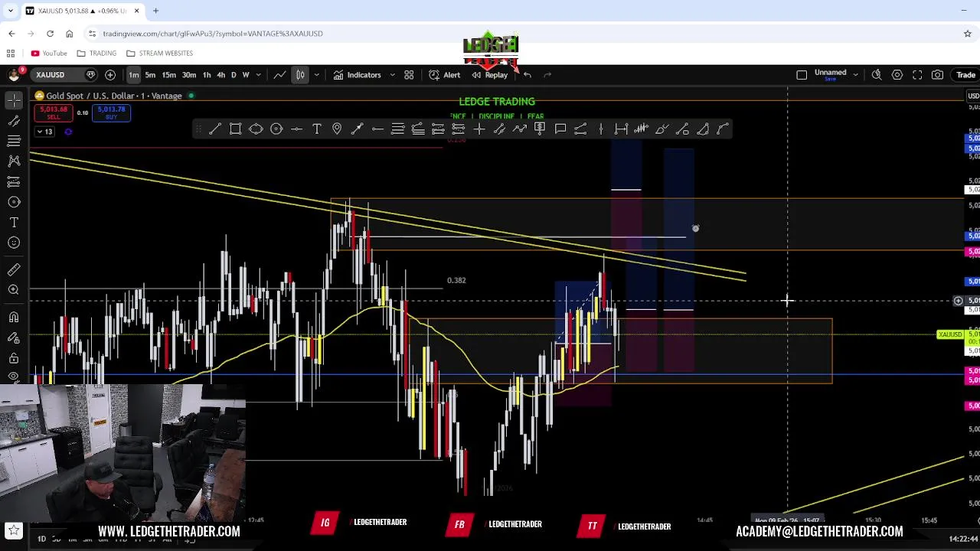Toggle hide all drawings eye icon
Screen dimensions: 980x551
[x=14, y=376]
